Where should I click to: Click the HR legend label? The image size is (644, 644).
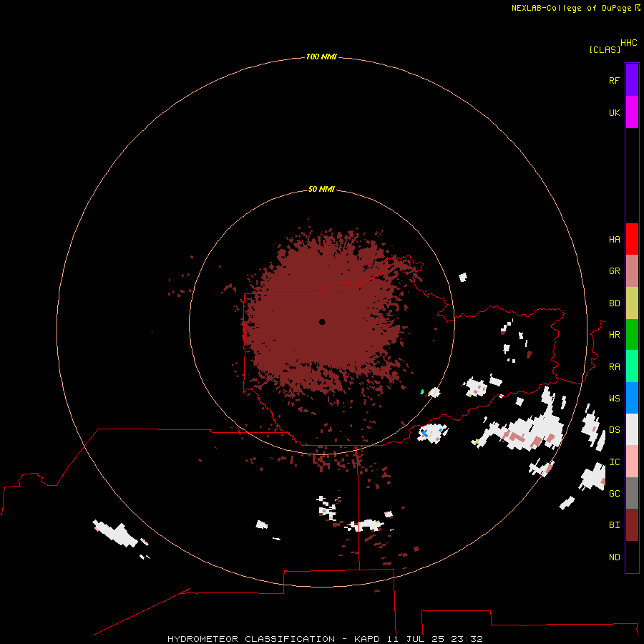click(x=614, y=335)
